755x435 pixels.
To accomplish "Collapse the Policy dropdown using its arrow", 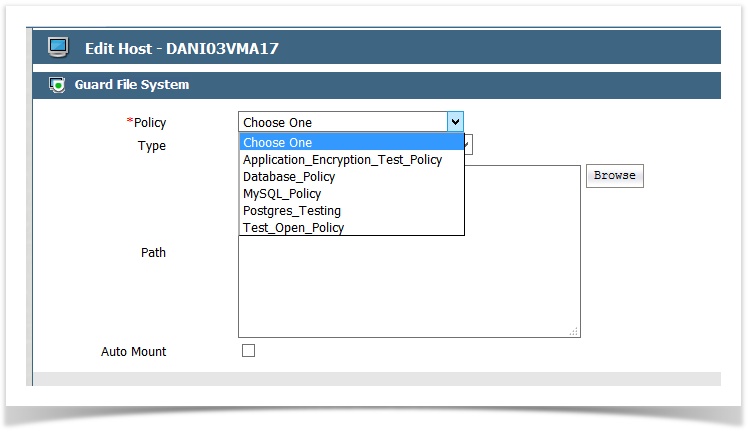I will pos(455,122).
